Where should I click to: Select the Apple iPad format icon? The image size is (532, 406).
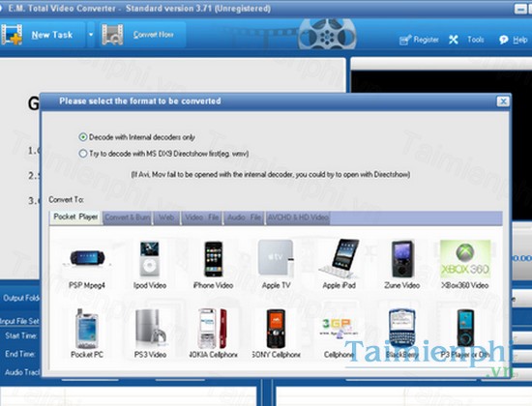pos(339,258)
